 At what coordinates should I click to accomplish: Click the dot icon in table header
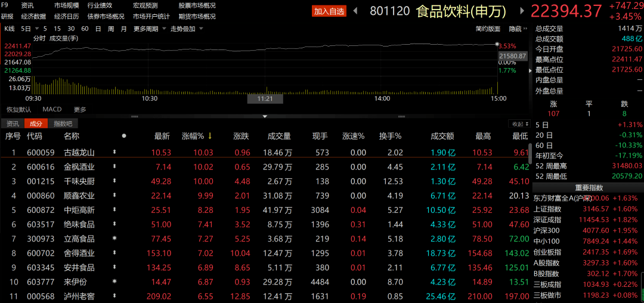click(x=124, y=136)
